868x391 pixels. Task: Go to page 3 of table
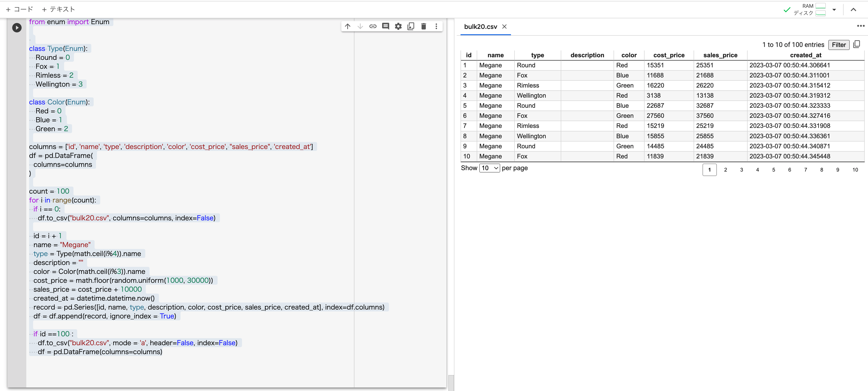(x=741, y=170)
